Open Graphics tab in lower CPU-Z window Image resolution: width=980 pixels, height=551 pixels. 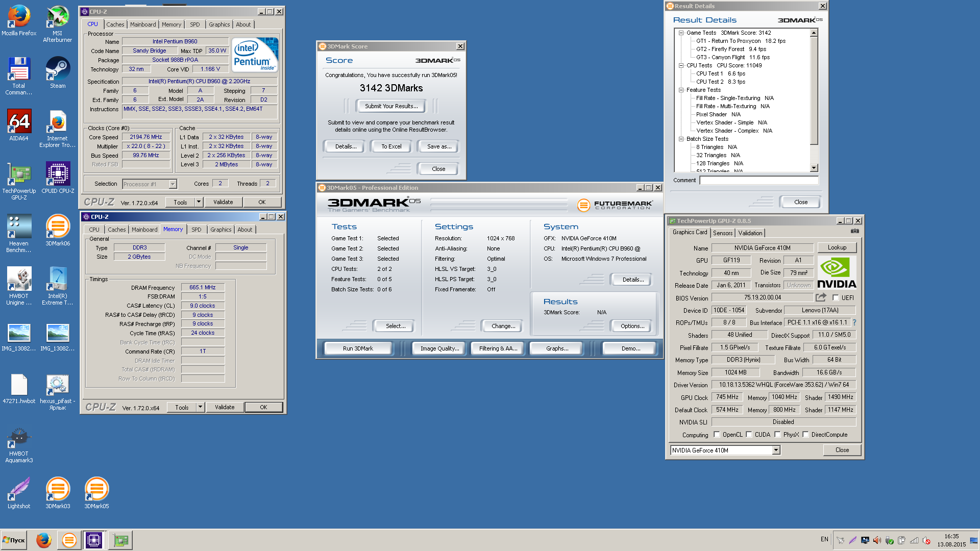point(221,230)
